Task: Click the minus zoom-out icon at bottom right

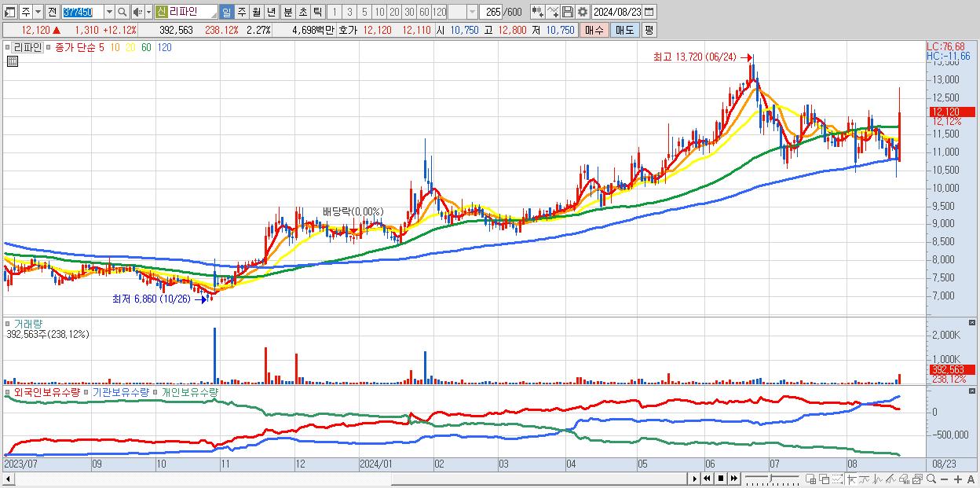Action: (x=944, y=479)
